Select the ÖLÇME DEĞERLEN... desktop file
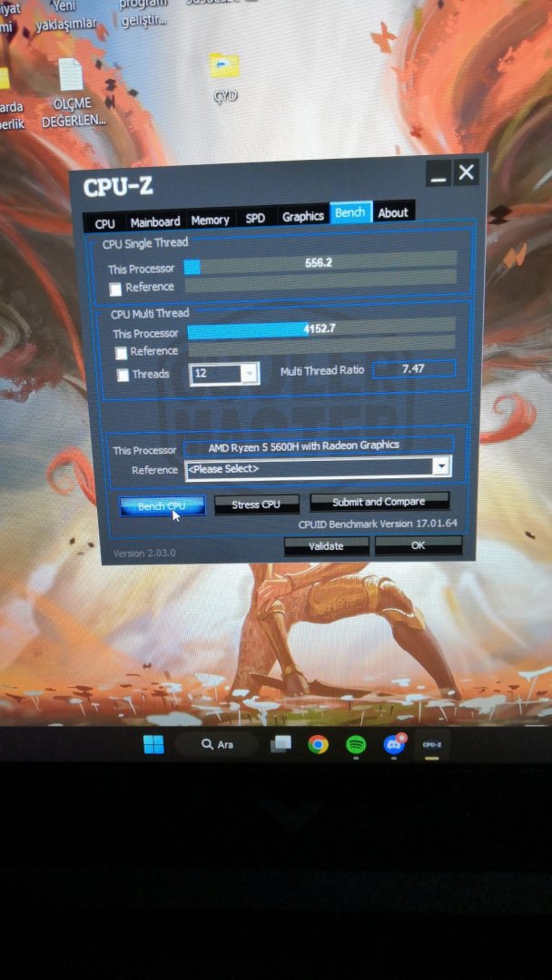This screenshot has width=552, height=980. click(x=74, y=93)
